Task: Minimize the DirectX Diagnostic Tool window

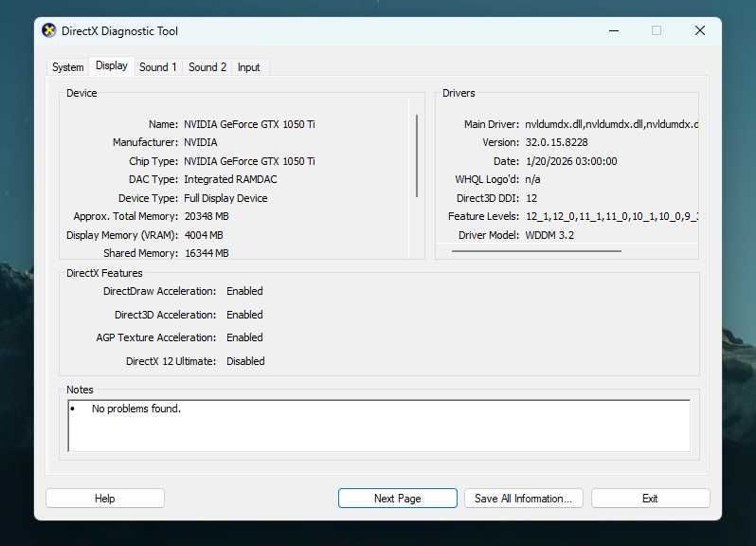Action: [x=614, y=31]
